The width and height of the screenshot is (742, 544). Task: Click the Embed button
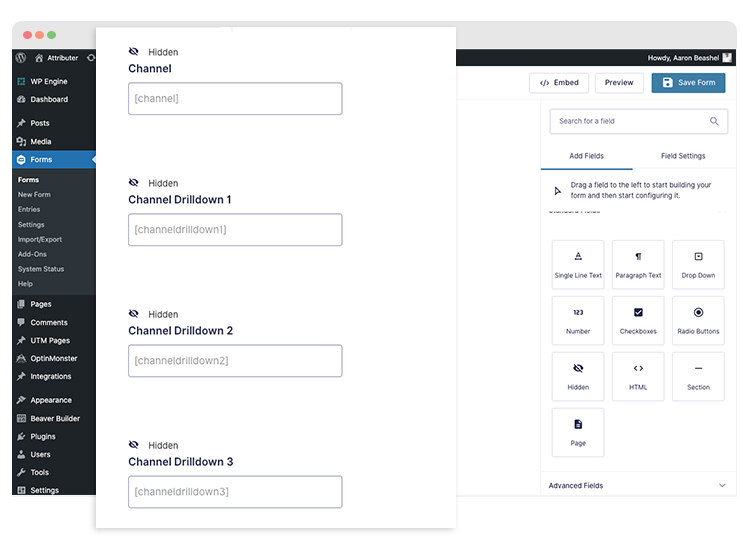(x=559, y=83)
